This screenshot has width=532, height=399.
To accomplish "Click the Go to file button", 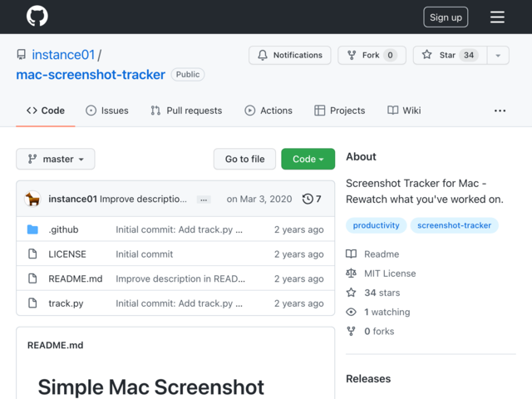I will tap(244, 159).
